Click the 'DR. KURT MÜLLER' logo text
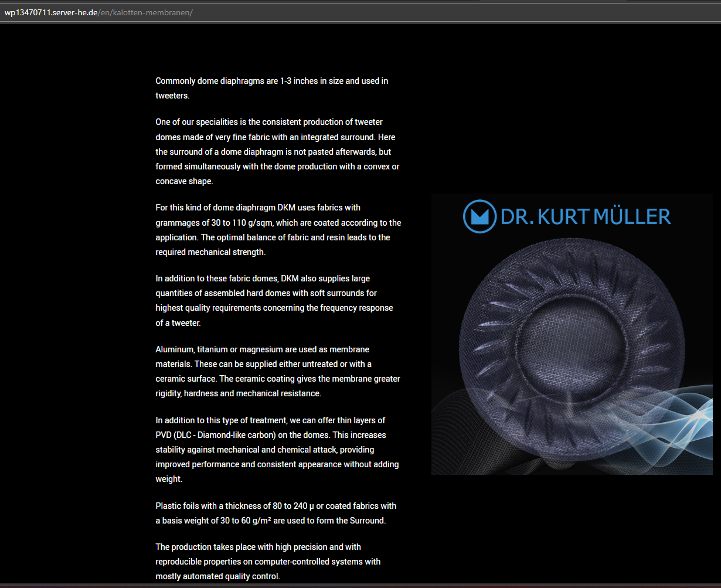 coord(586,216)
